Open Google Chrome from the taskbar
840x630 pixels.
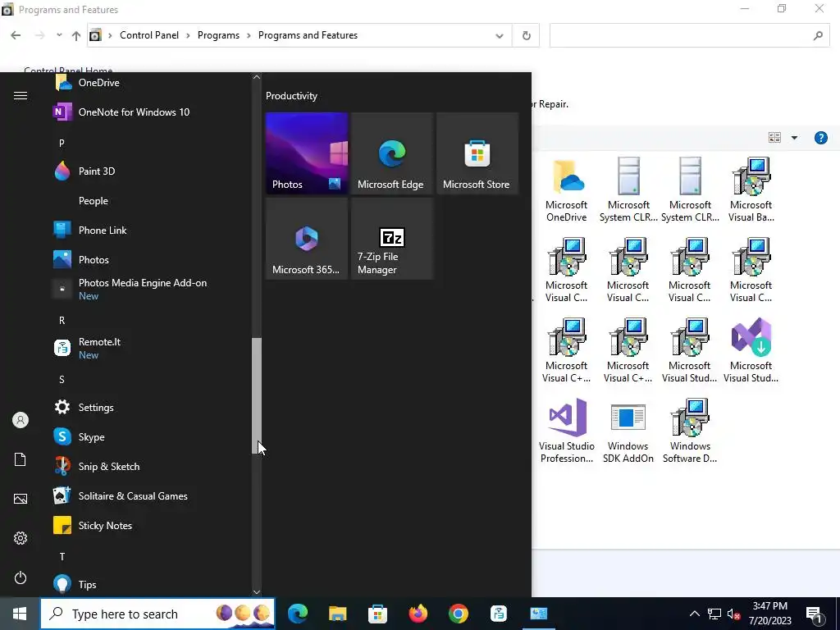458,614
